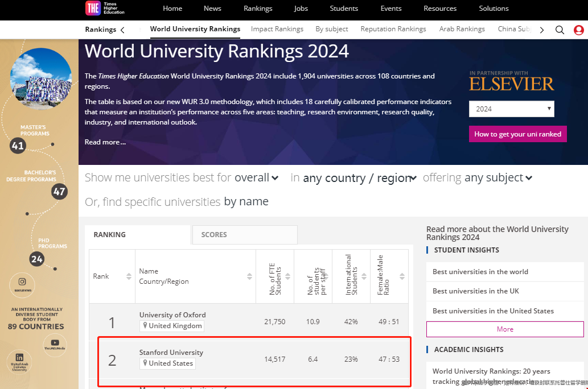Click the STUDENT INSIGHTS heading
Screen dimensions: 588x389
pyautogui.click(x=467, y=250)
